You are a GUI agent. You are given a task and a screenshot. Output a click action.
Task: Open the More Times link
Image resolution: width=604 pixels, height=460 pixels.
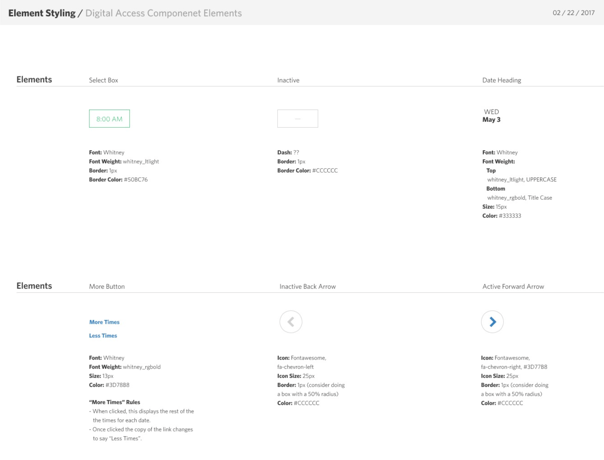pyautogui.click(x=104, y=322)
